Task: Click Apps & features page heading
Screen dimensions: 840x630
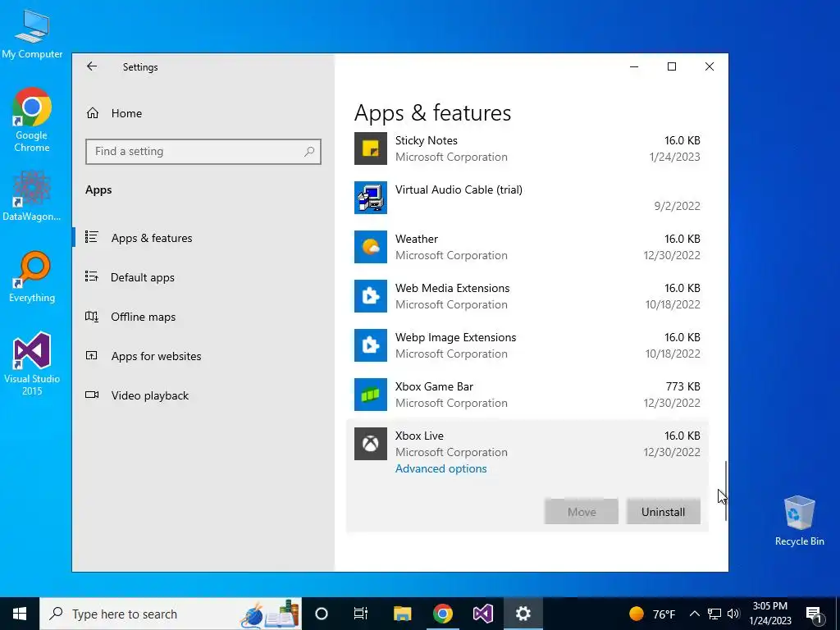Action: pyautogui.click(x=433, y=113)
